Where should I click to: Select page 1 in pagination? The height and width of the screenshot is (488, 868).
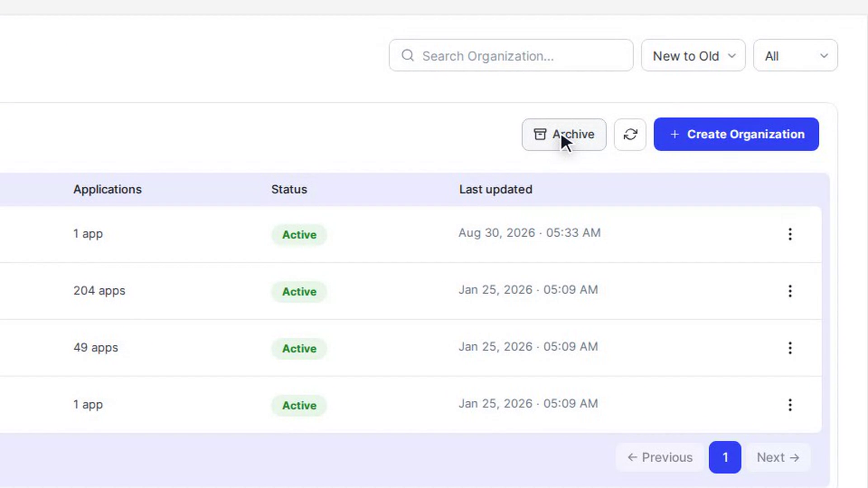(x=725, y=457)
